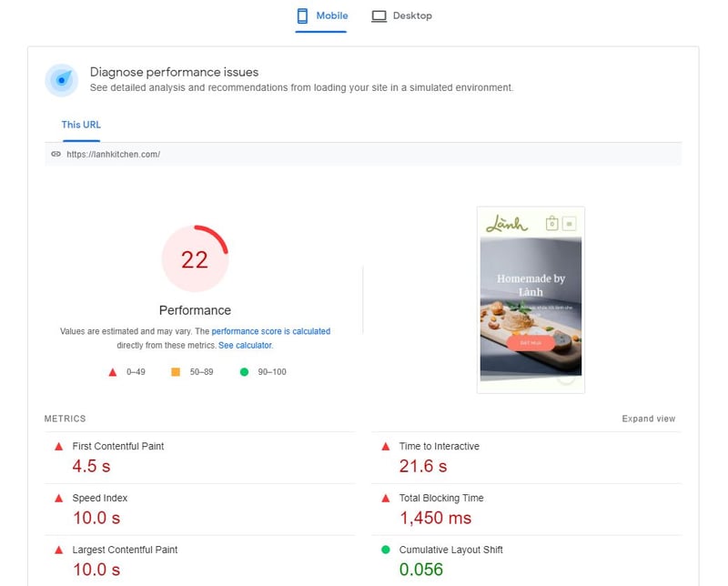
Task: Click red triangle beside First Contentful Paint
Action: point(59,447)
